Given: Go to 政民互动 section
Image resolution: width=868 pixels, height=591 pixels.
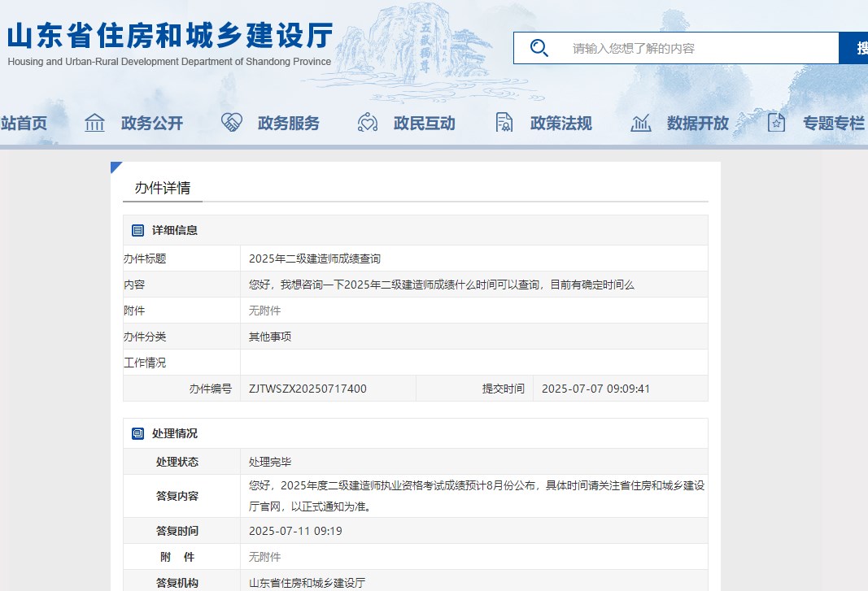Looking at the screenshot, I should point(425,124).
